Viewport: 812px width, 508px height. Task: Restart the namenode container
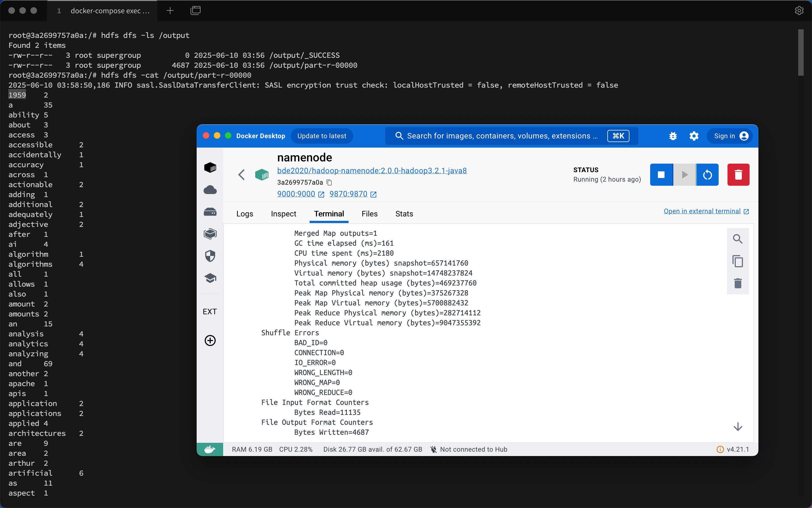[x=708, y=175]
